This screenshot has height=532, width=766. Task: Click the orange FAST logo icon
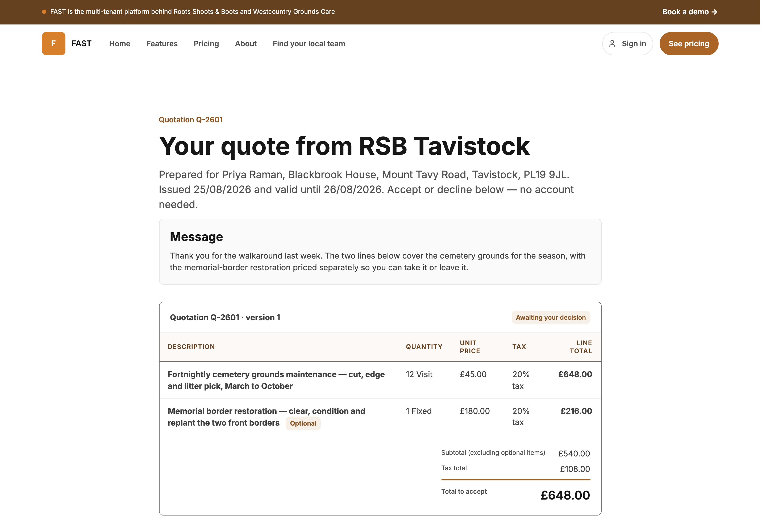tap(53, 44)
